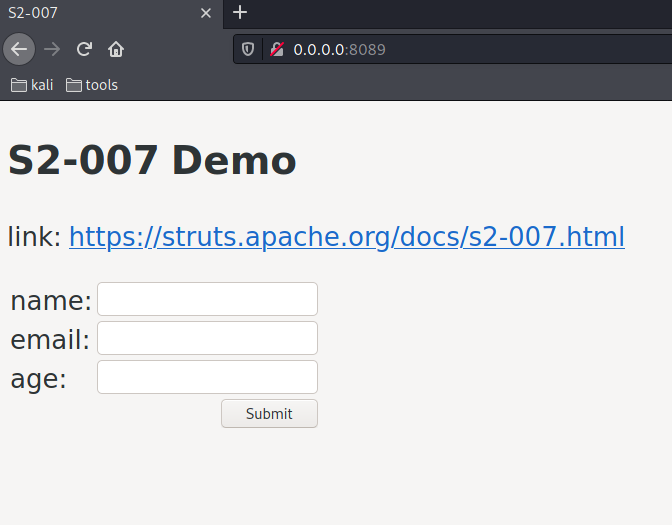Open the tracking protection shield icon
Screen dimensions: 672x525
[x=248, y=49]
